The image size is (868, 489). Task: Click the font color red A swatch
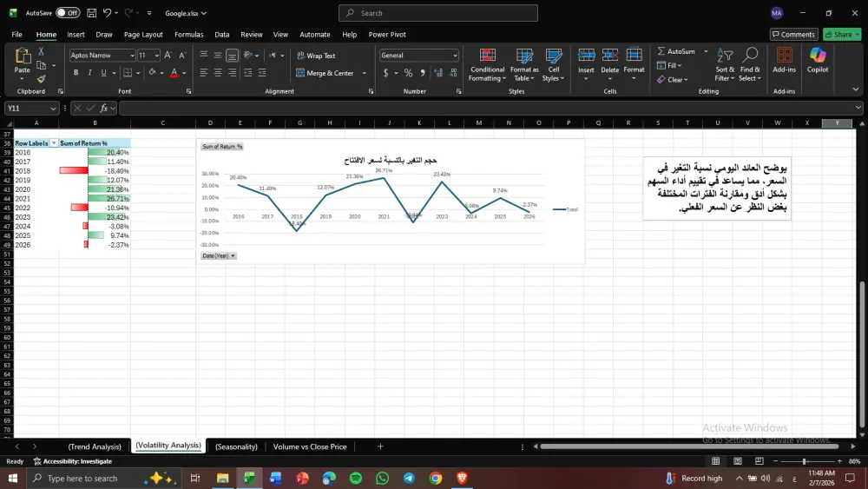(174, 73)
